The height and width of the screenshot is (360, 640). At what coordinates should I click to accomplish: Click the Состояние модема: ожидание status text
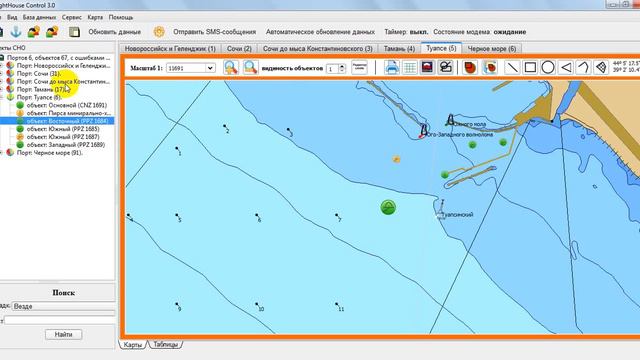[x=480, y=32]
